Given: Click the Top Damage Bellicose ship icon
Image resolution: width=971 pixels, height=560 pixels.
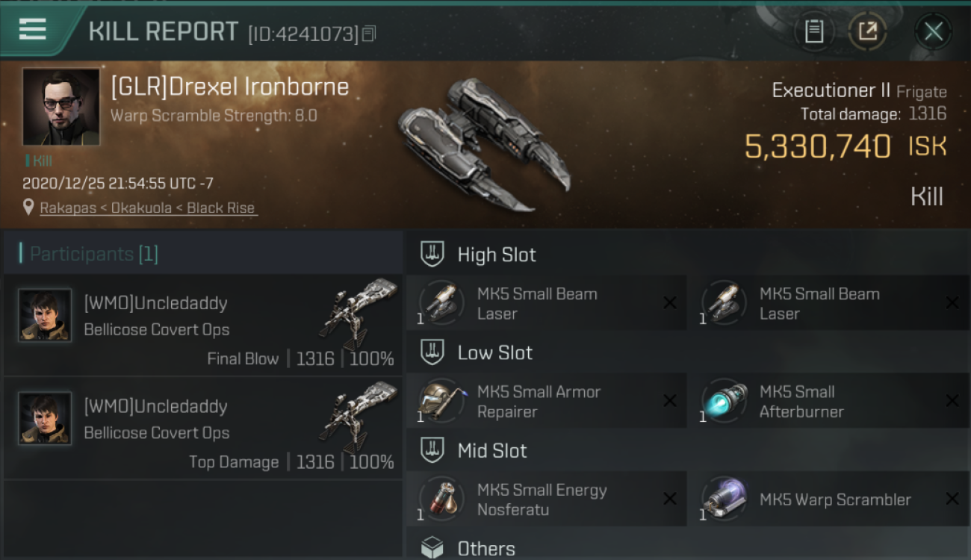Looking at the screenshot, I should pos(359,417).
